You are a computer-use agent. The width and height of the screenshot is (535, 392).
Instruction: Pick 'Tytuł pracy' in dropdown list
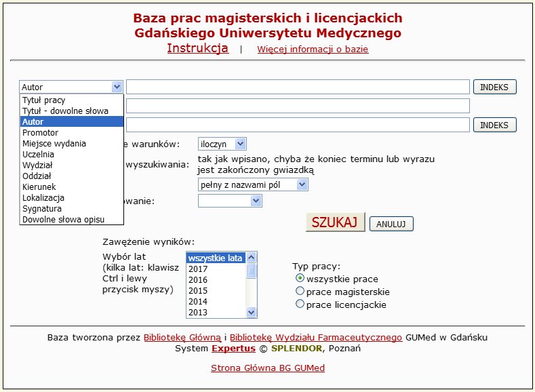(43, 100)
